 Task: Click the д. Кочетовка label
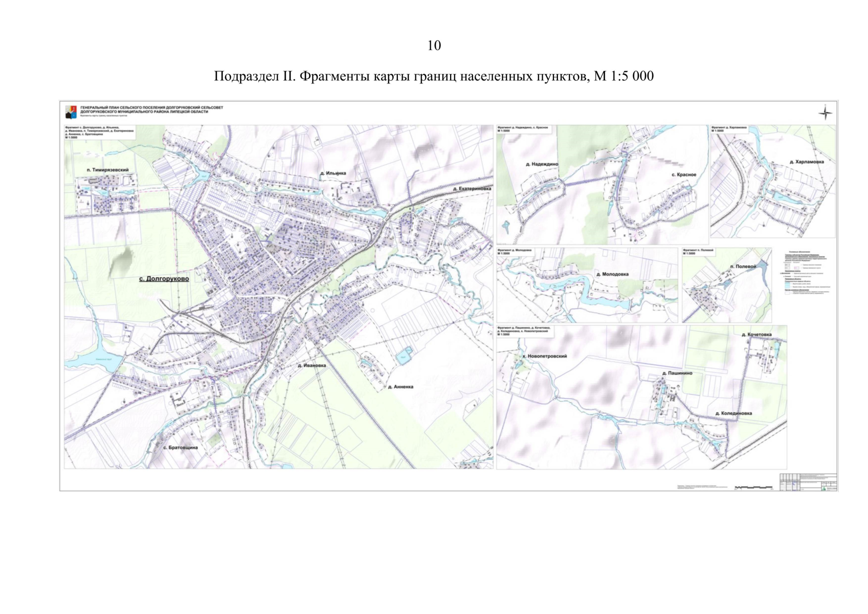coord(756,335)
